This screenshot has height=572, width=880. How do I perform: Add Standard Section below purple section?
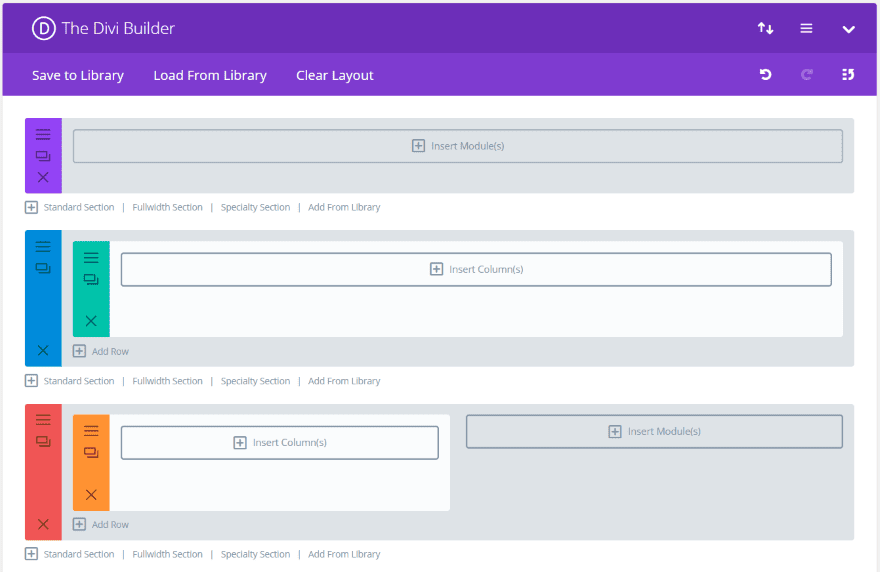pos(79,207)
